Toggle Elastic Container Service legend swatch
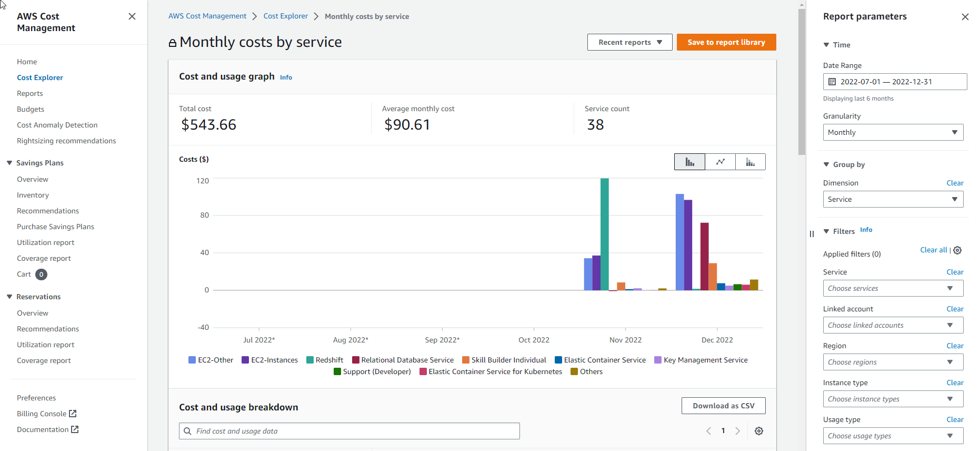This screenshot has height=451, width=980. [x=558, y=360]
